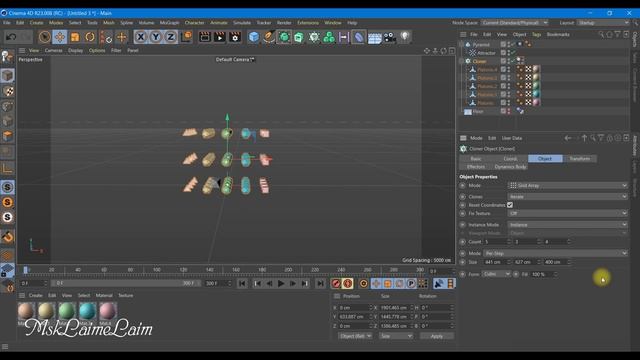Toggle the Z axis lock
The height and width of the screenshot is (360, 640).
(171, 37)
